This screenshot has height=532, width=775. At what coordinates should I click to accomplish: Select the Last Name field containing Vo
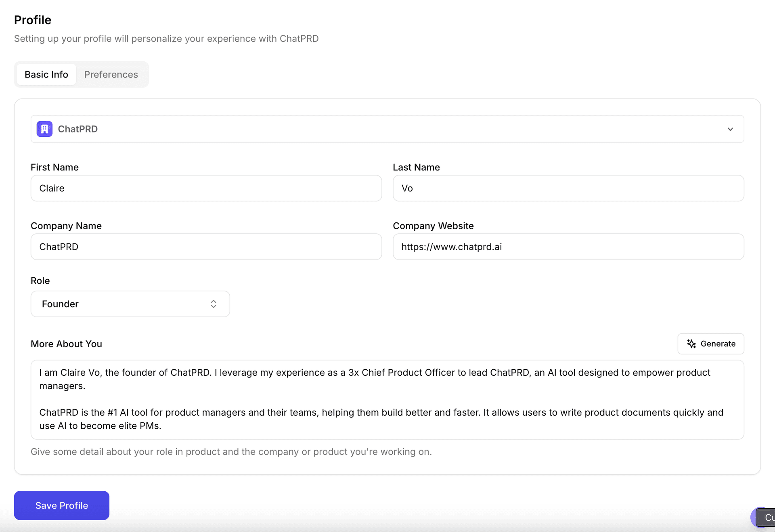point(568,188)
